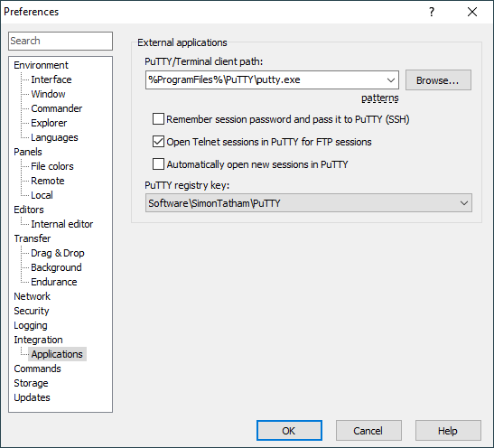494x448 pixels.
Task: Open the Storage preferences page
Action: pos(31,383)
